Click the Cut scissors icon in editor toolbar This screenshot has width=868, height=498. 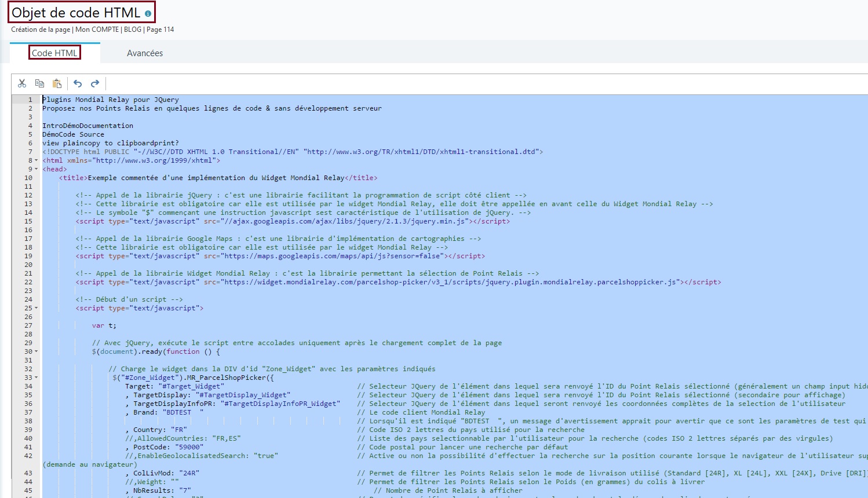point(22,83)
